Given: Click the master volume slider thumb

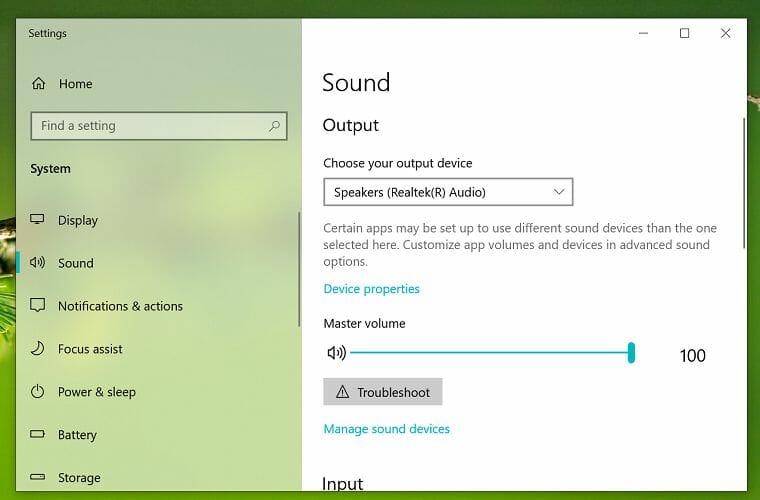Looking at the screenshot, I should tap(631, 352).
